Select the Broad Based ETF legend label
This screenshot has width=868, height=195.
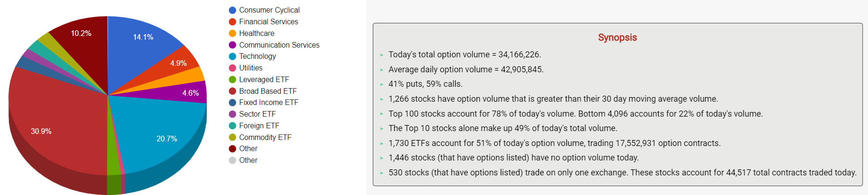pos(268,91)
